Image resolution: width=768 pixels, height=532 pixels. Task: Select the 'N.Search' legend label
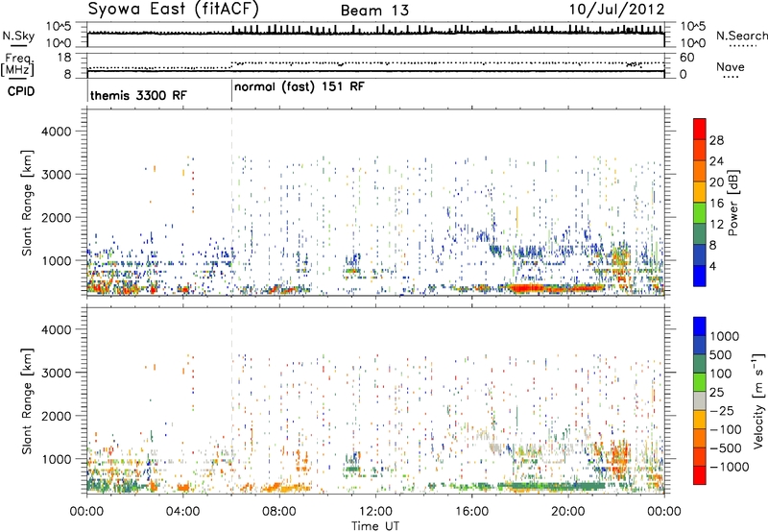coord(741,36)
